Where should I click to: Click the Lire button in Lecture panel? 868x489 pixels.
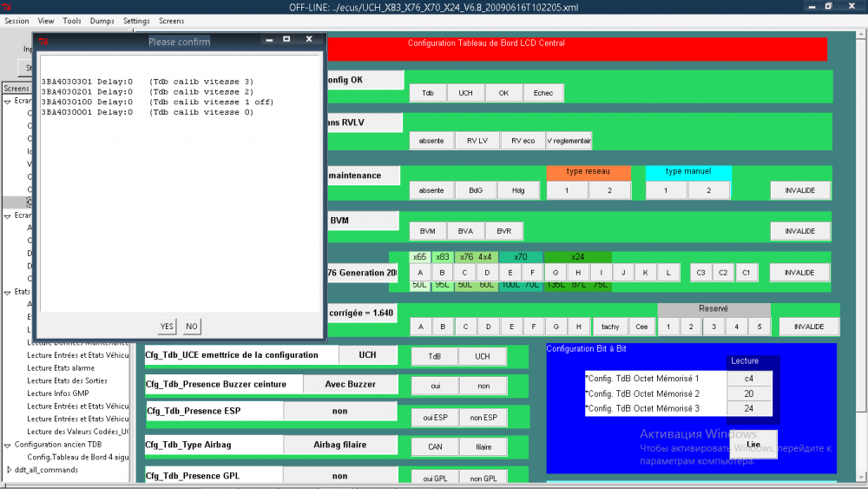coord(753,444)
